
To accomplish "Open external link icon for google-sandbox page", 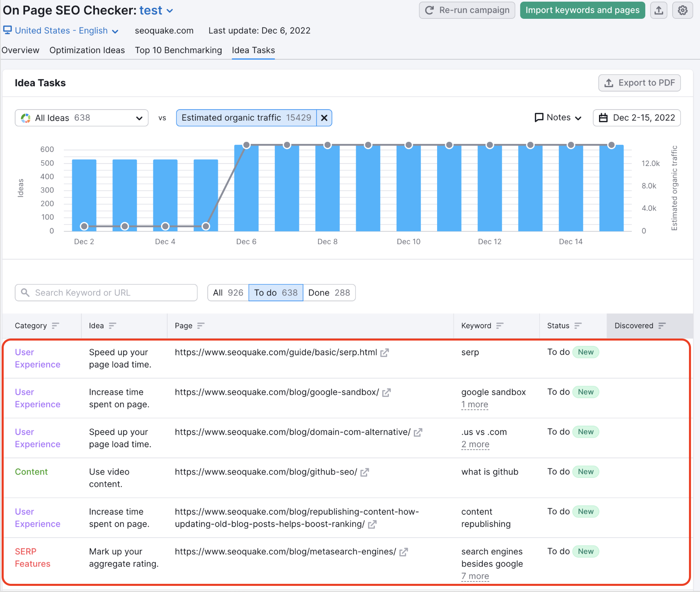I will point(386,392).
